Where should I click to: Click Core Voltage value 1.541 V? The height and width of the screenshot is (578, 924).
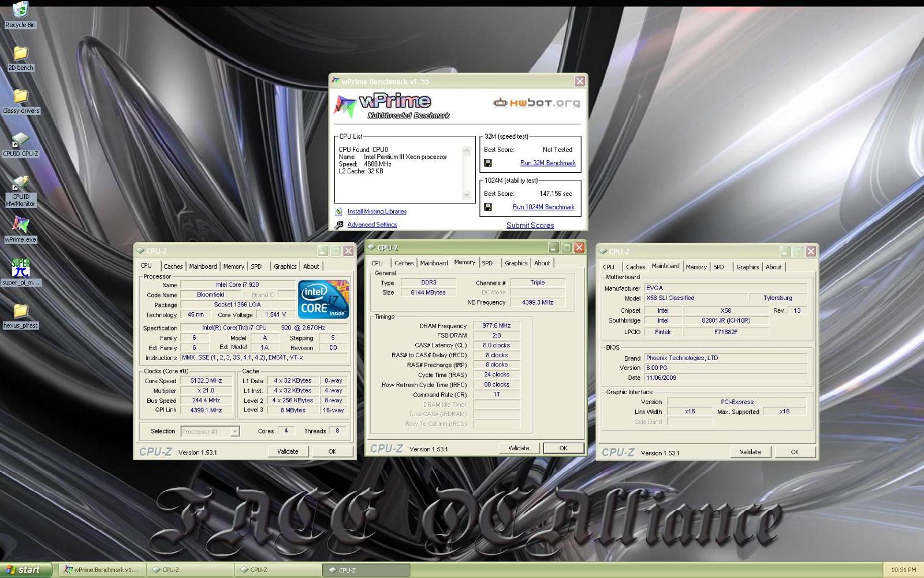coord(276,314)
